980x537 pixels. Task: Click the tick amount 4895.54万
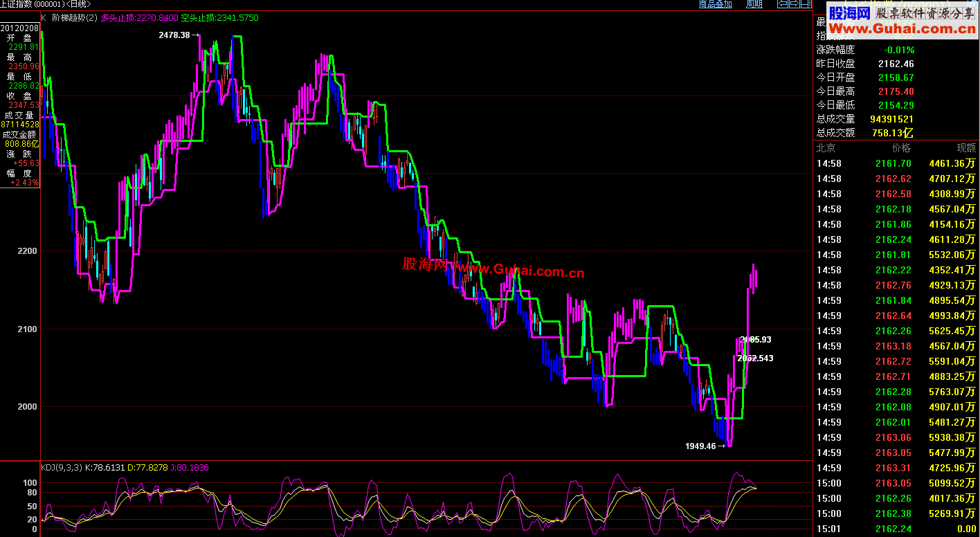953,300
